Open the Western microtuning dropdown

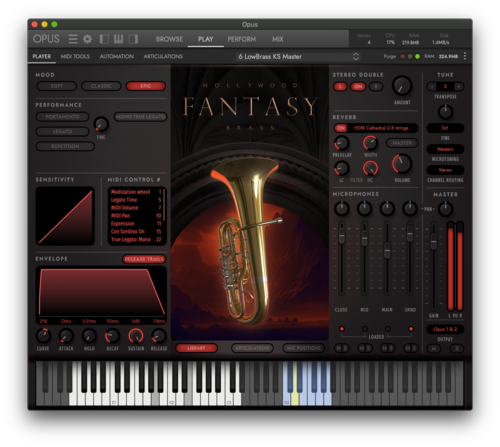(445, 149)
